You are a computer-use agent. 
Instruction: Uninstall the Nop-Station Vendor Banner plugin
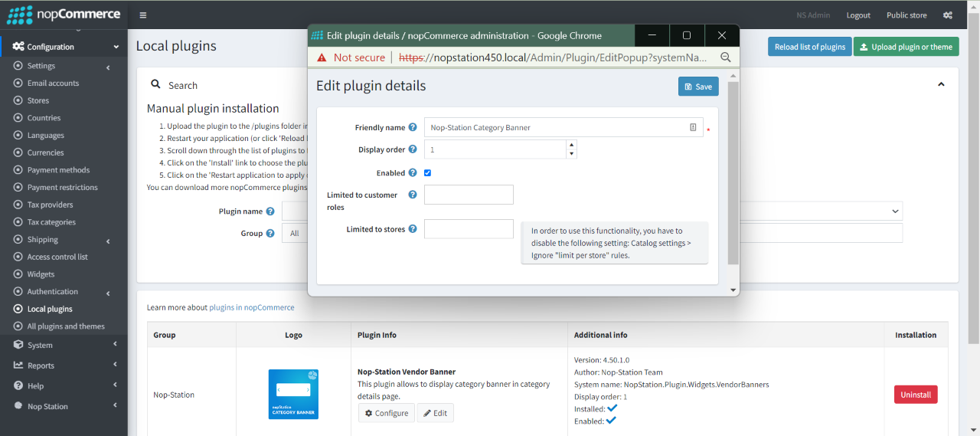(x=916, y=395)
